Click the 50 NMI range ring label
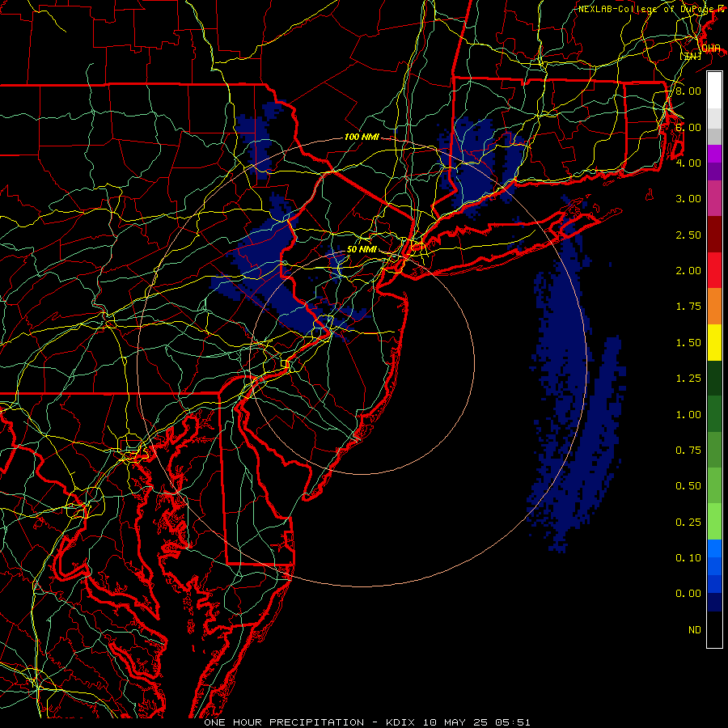The height and width of the screenshot is (728, 728). (x=362, y=249)
